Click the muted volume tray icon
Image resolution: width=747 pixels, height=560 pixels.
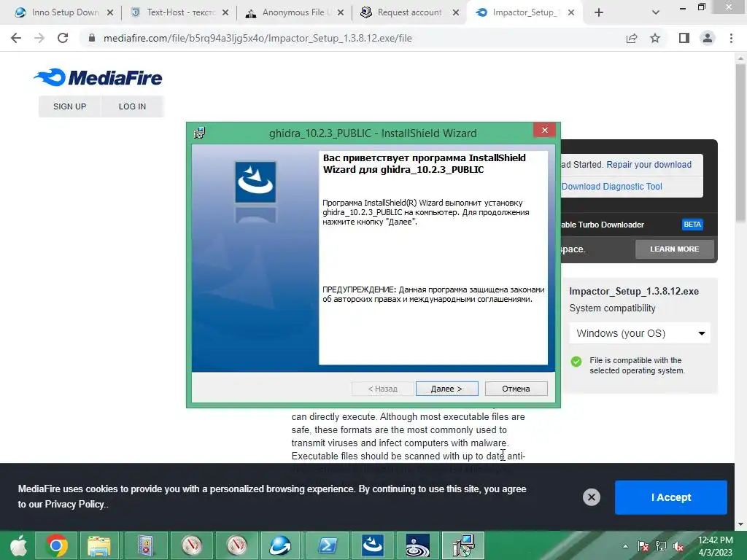coord(678,546)
